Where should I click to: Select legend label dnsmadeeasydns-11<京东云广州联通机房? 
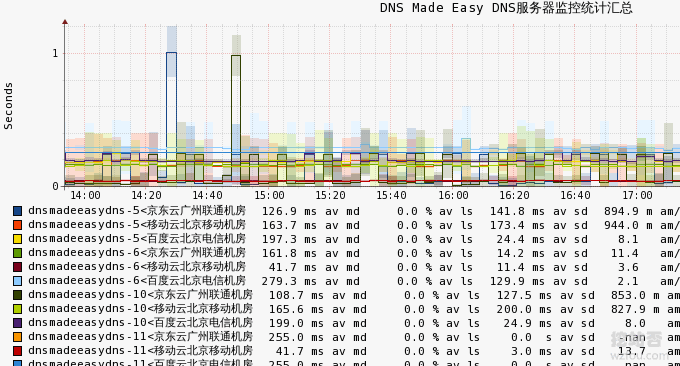click(141, 336)
